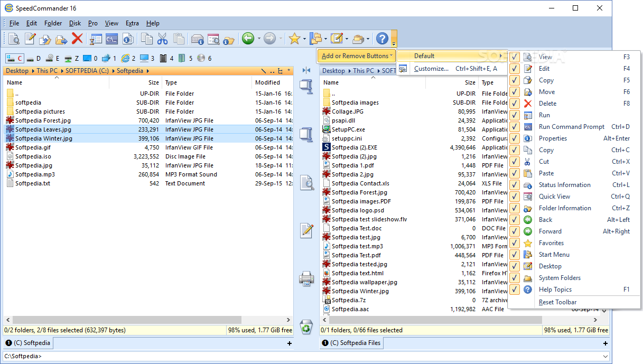Uncheck the Quick View checkbox
The height and width of the screenshot is (364, 643).
pyautogui.click(x=515, y=196)
